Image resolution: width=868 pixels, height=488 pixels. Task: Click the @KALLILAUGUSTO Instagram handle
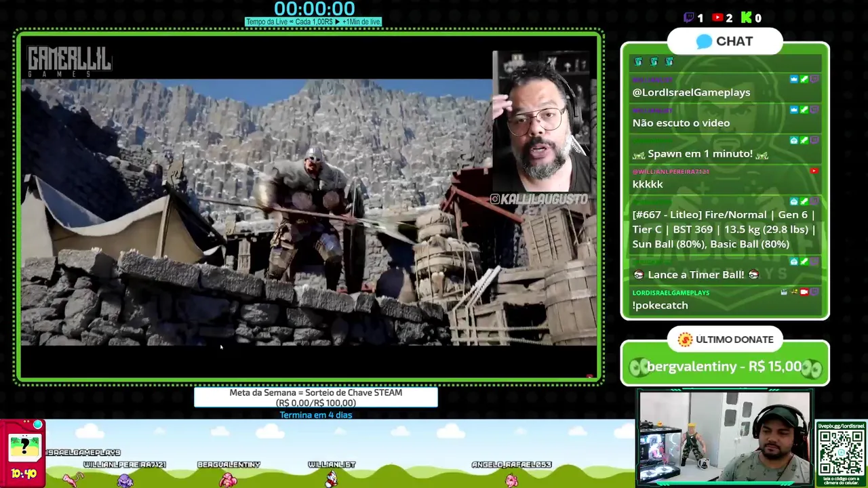point(544,199)
